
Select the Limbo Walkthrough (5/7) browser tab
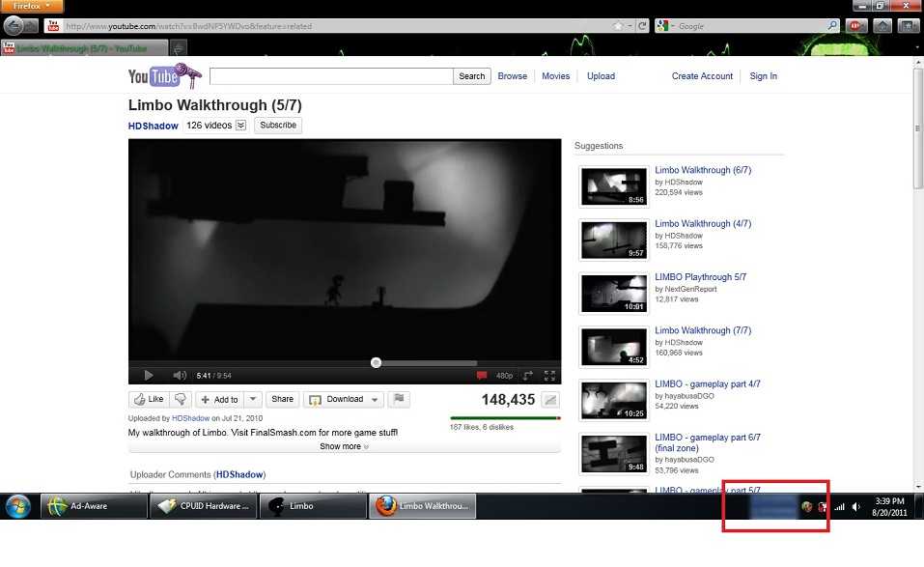tap(85, 47)
